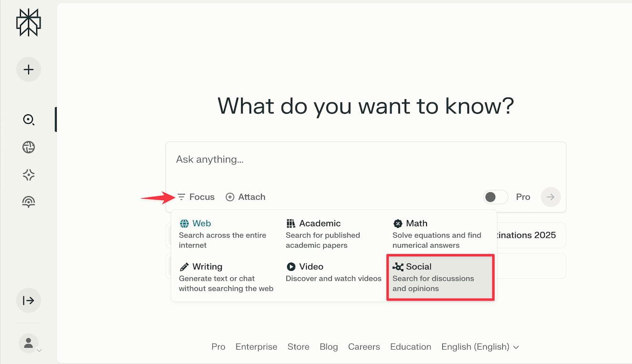Open the language selector English (English)

pyautogui.click(x=480, y=347)
